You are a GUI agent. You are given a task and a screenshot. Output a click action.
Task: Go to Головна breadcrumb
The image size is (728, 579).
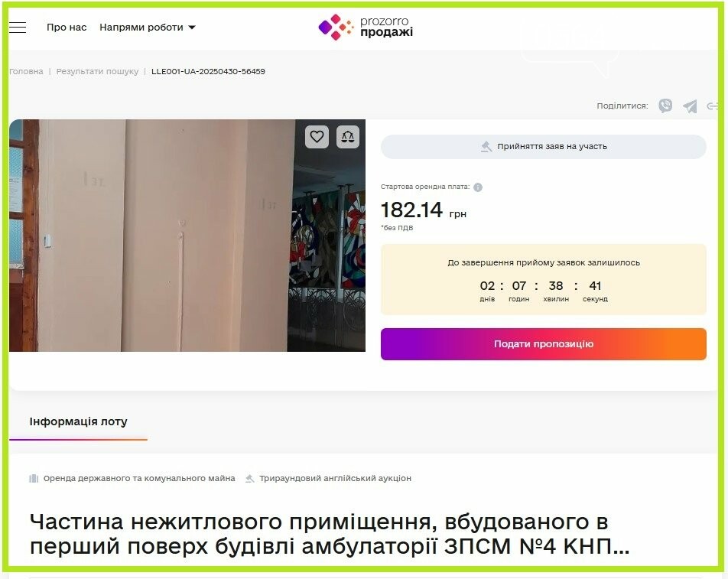point(26,71)
